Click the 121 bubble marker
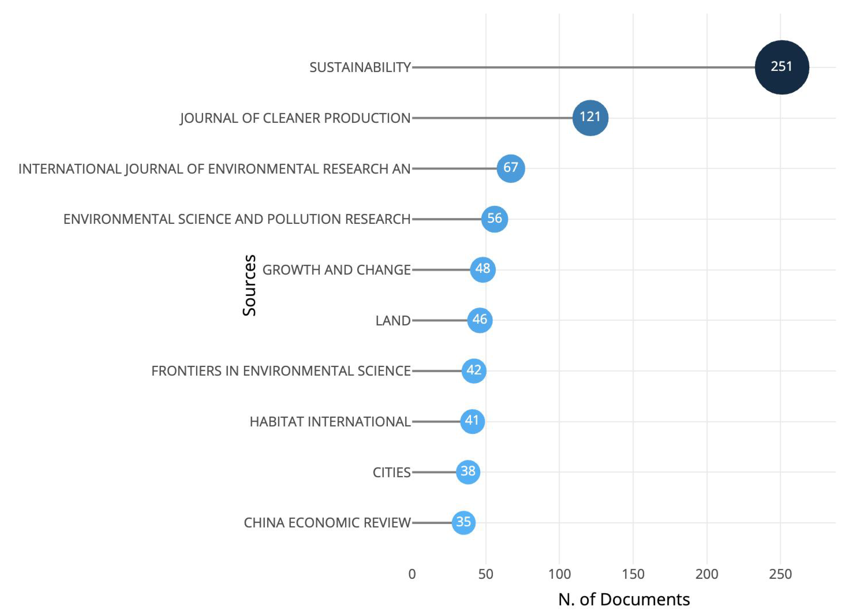This screenshot has height=616, width=855. pyautogui.click(x=590, y=118)
